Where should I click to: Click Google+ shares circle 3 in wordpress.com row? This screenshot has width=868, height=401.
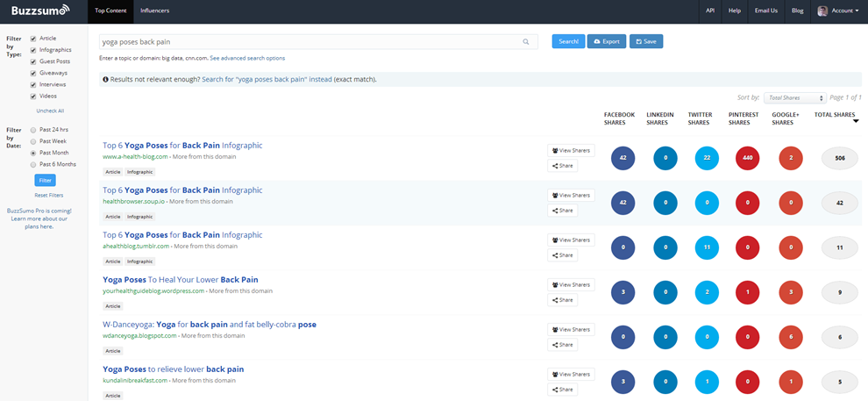791,292
